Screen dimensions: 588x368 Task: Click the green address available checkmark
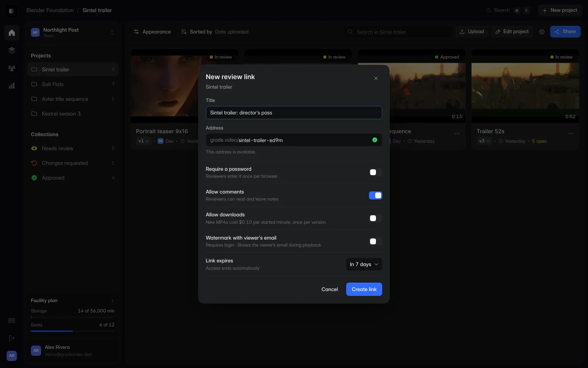[375, 140]
